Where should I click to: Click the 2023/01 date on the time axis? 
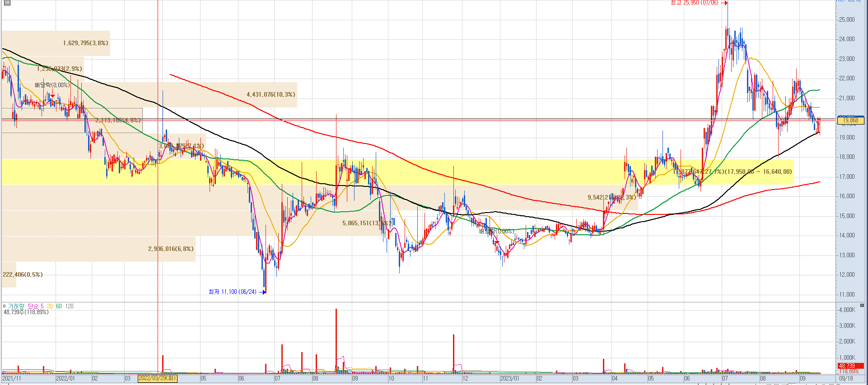tap(510, 379)
